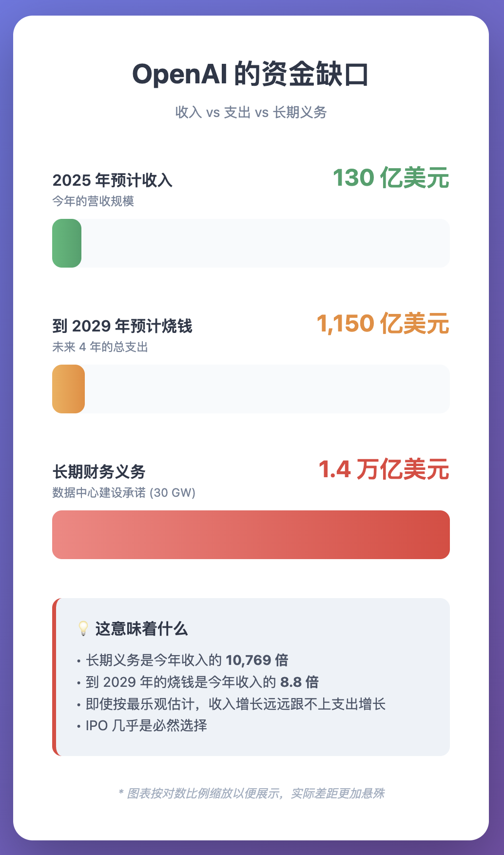This screenshot has width=504, height=855.
Task: Click the 今年的营收规模 caption
Action: [x=93, y=201]
